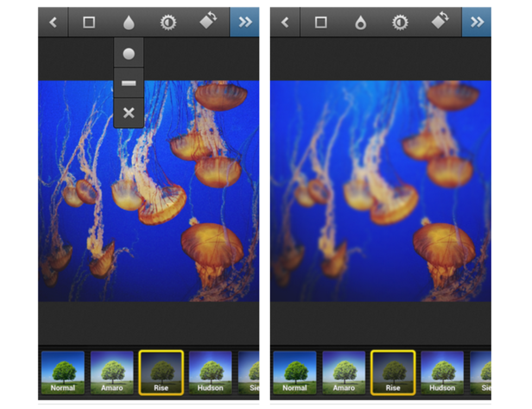This screenshot has height=409, width=532.
Task: Select the linear blur bar option
Action: (129, 83)
